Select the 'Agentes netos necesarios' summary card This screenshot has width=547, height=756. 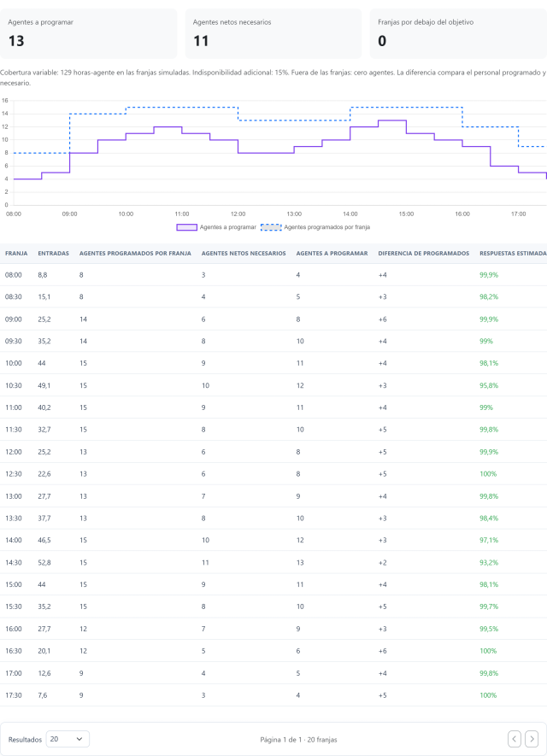[x=273, y=34]
